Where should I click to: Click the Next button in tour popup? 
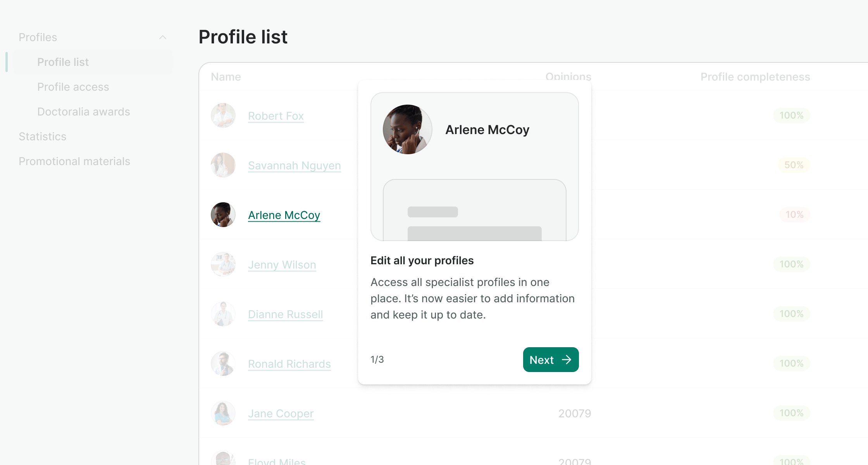[x=551, y=360]
